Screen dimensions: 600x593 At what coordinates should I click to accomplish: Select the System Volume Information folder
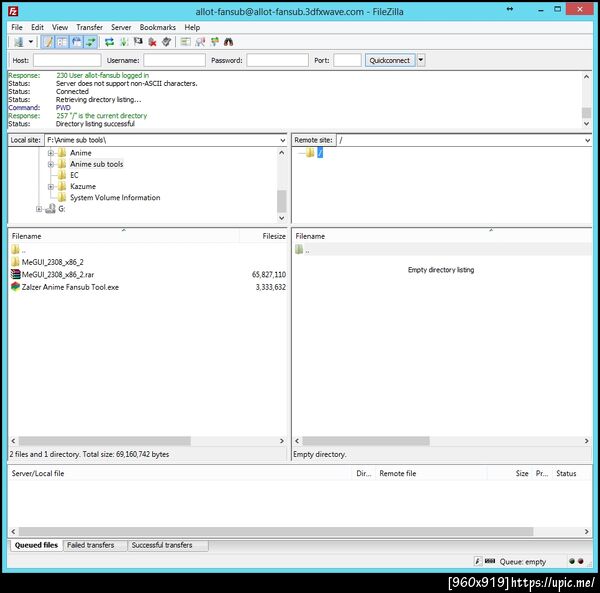(115, 198)
